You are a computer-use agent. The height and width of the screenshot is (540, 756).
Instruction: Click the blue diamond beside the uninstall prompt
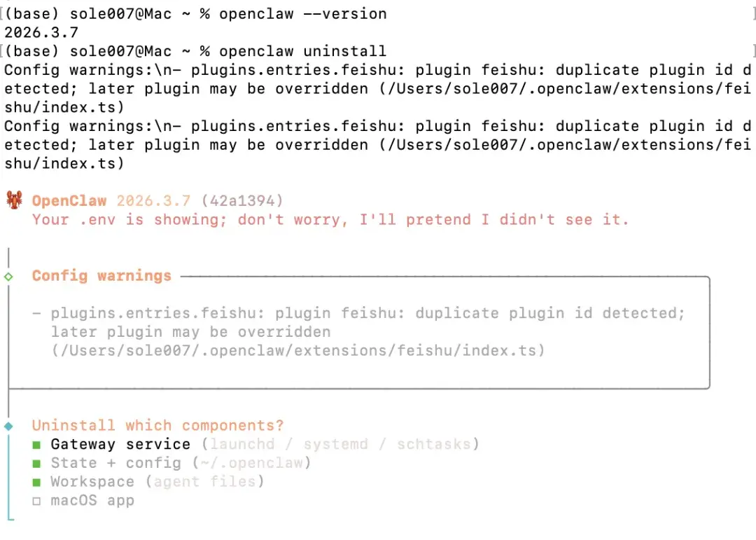pos(8,426)
